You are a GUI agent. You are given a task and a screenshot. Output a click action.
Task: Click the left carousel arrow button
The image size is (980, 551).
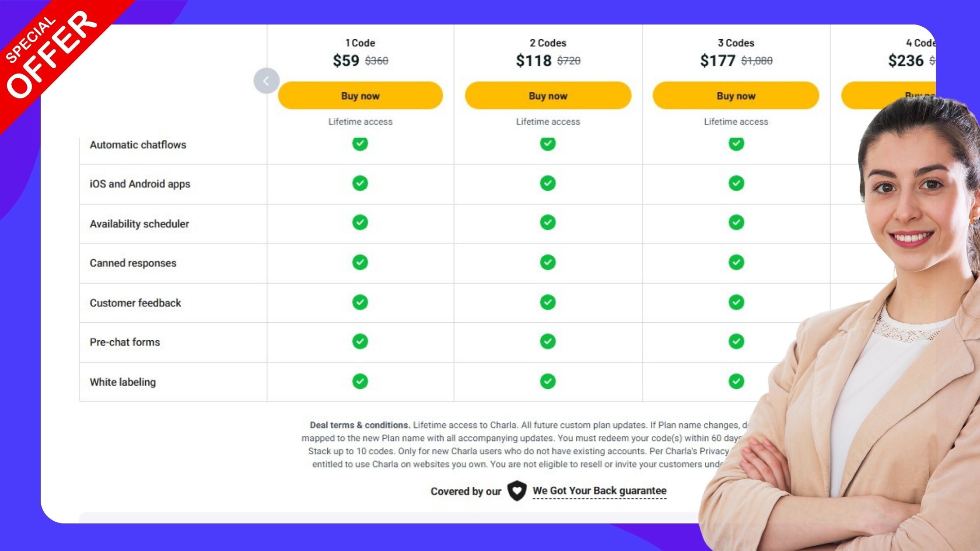pyautogui.click(x=266, y=81)
